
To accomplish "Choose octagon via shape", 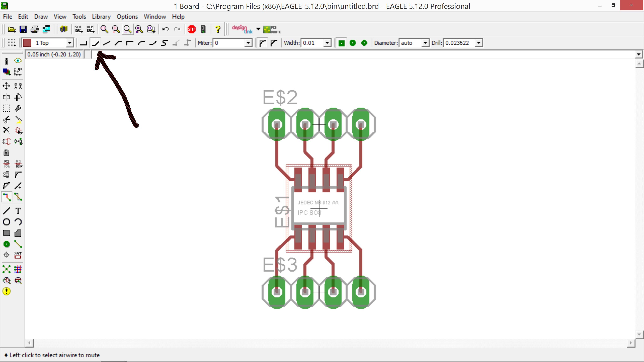I will [364, 43].
